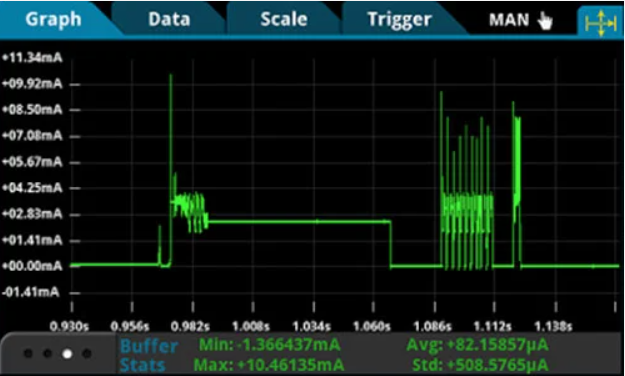Select the Graph tab
The height and width of the screenshot is (376, 625).
pyautogui.click(x=53, y=19)
